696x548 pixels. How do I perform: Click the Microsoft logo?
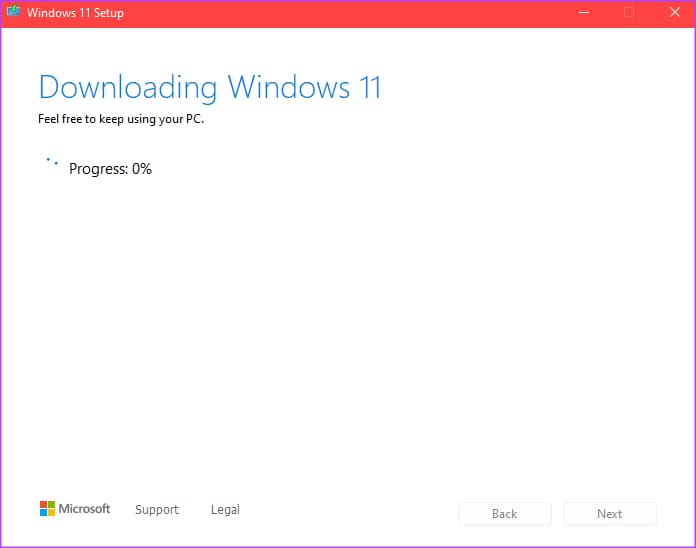click(x=75, y=509)
